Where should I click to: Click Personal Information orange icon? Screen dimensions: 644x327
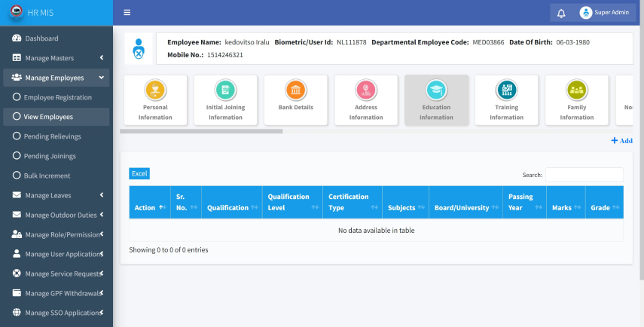[x=155, y=90]
